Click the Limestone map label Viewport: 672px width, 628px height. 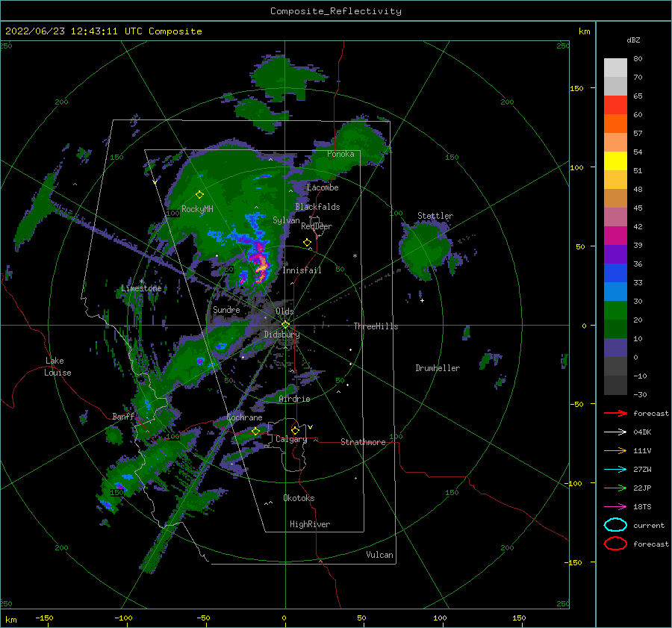point(141,288)
